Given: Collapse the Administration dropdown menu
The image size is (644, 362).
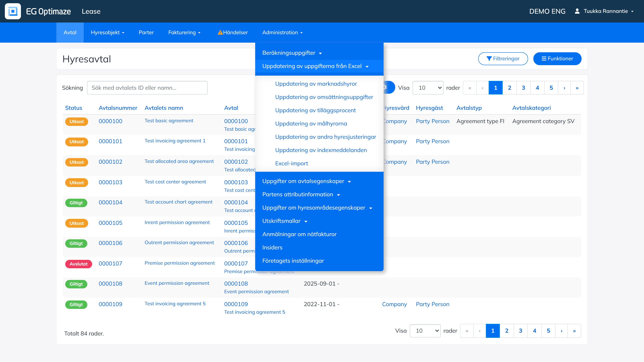Looking at the screenshot, I should point(283,32).
